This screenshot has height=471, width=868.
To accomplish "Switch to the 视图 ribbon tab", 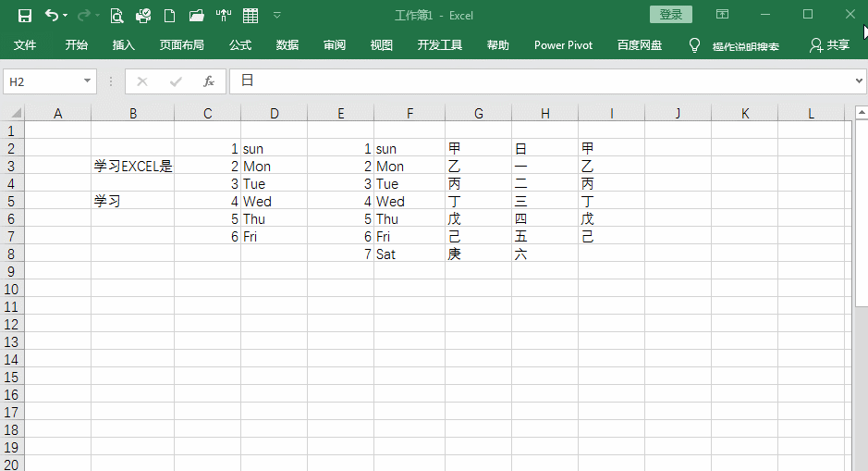I will tap(382, 45).
